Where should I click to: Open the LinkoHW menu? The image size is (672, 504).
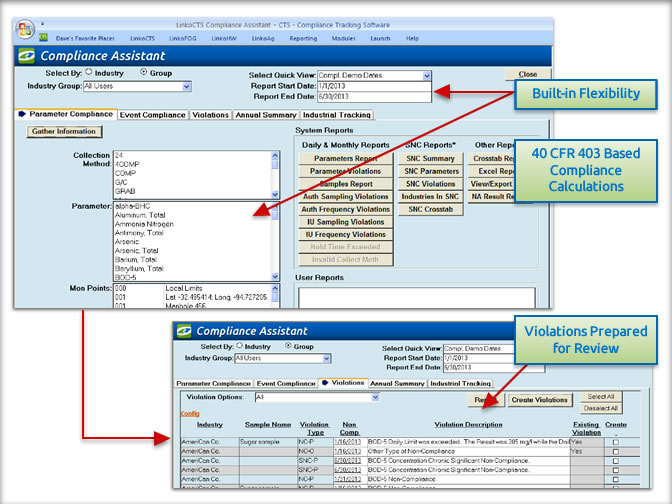pos(224,38)
